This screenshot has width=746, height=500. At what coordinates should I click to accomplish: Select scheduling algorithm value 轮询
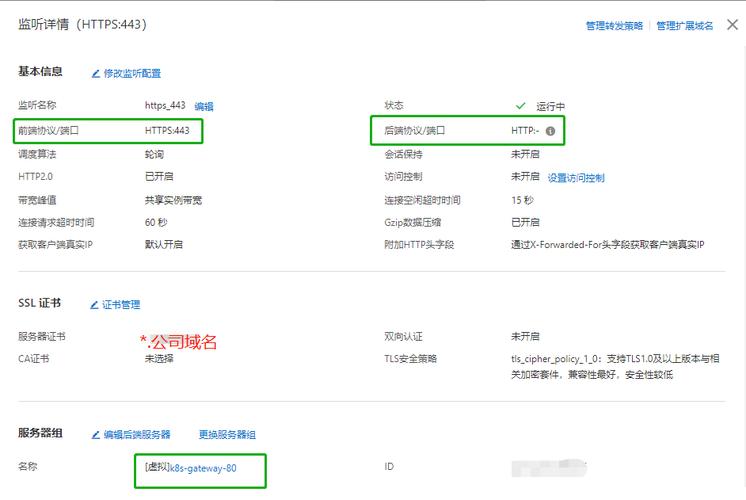[x=154, y=154]
